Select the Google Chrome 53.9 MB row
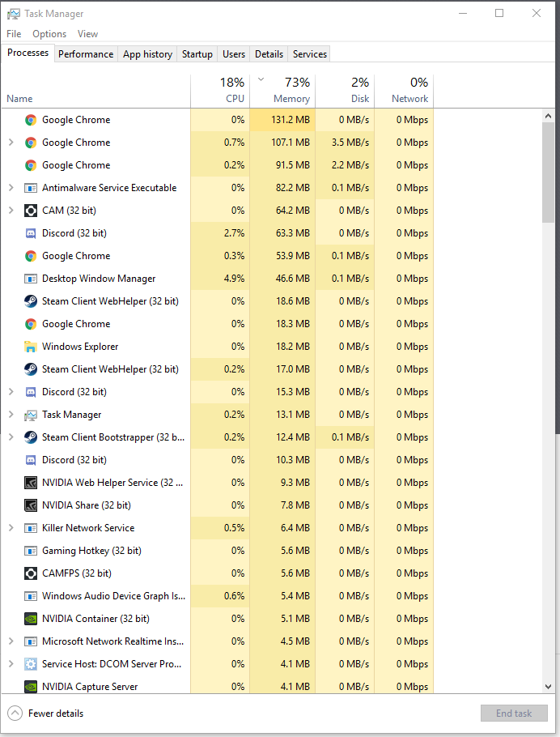 tap(218, 256)
